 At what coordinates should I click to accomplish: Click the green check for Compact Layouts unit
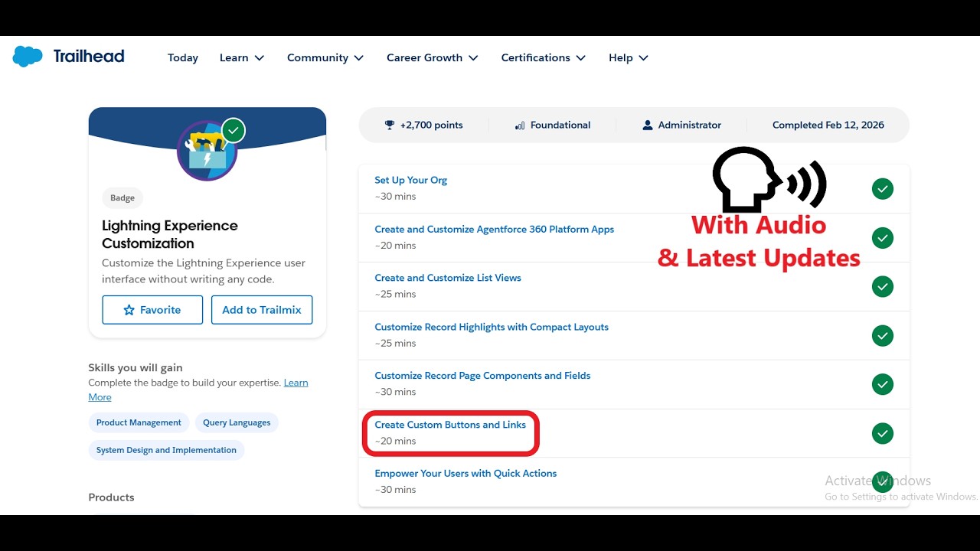883,335
